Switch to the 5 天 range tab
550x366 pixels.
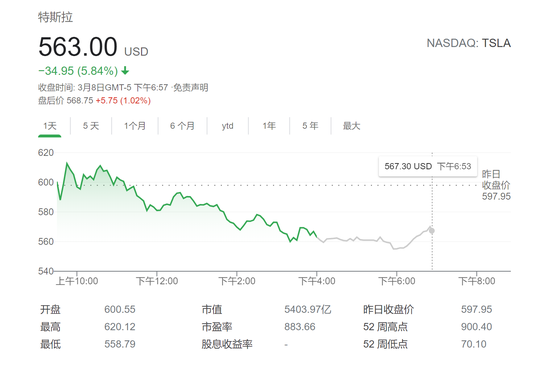[x=91, y=126]
